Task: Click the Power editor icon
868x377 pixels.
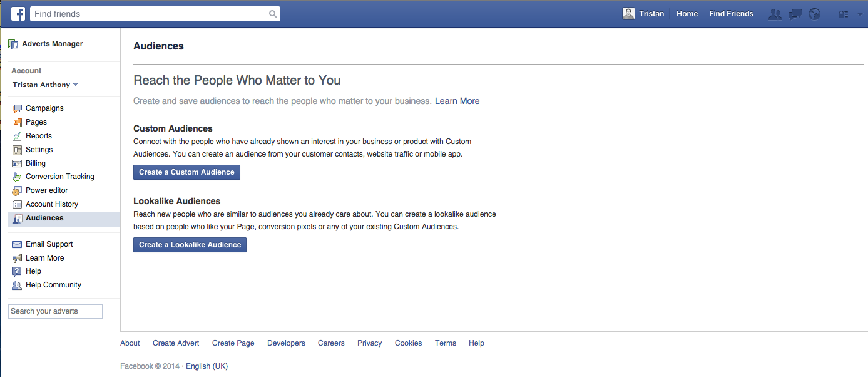Action: (x=17, y=190)
